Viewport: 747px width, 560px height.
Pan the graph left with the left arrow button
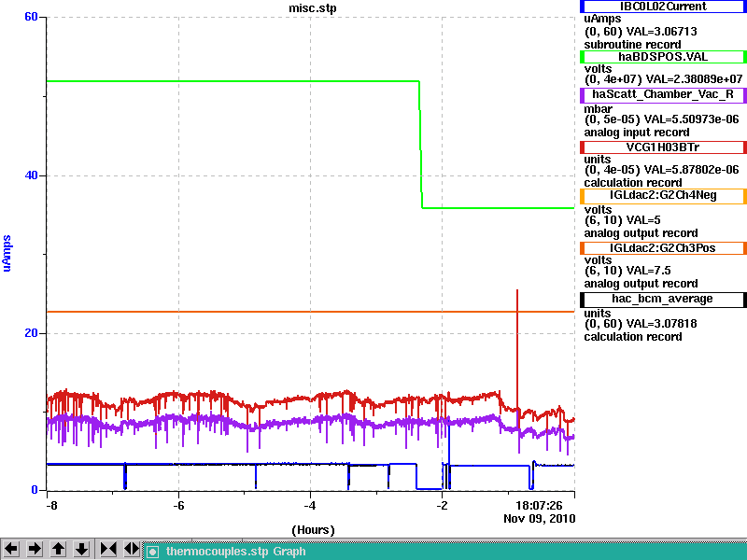point(11,549)
